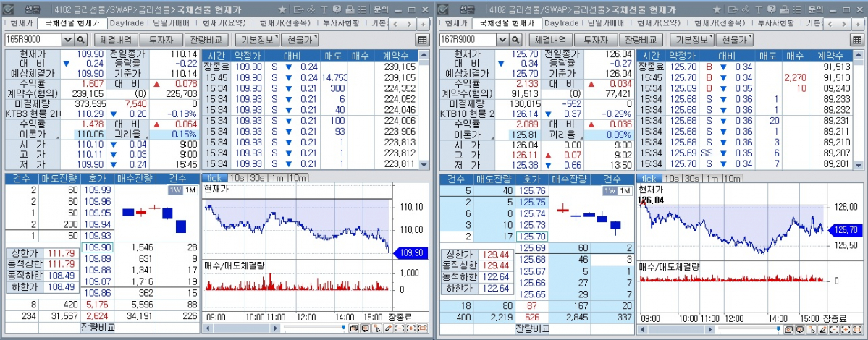This screenshot has width=868, height=340.
Task: Click the fit full chart icon in right window
Action: click(x=856, y=328)
